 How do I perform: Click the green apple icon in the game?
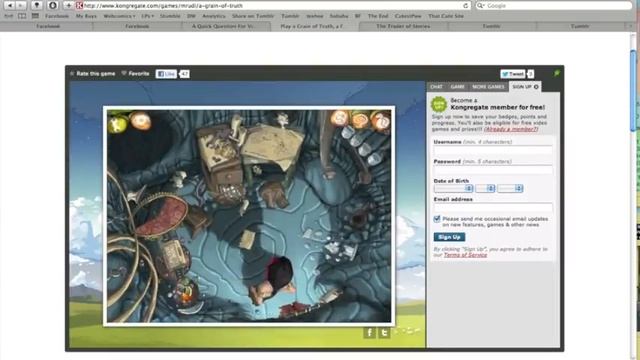(x=118, y=123)
